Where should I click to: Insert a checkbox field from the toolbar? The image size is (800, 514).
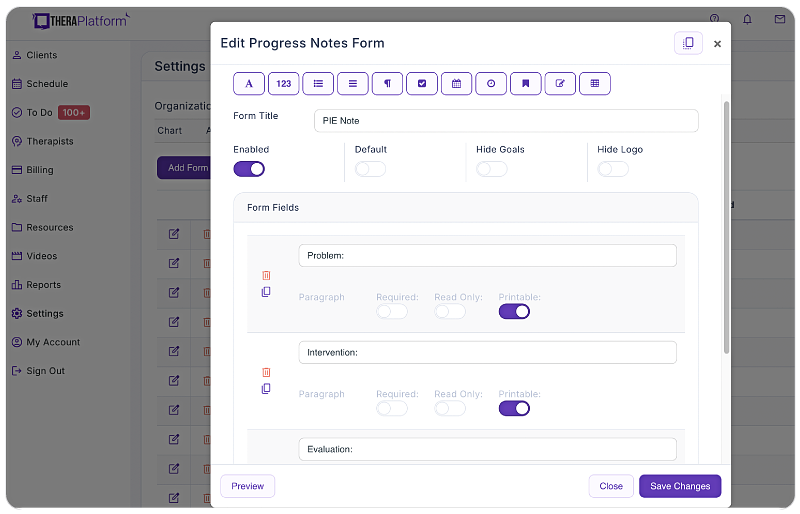click(x=422, y=84)
